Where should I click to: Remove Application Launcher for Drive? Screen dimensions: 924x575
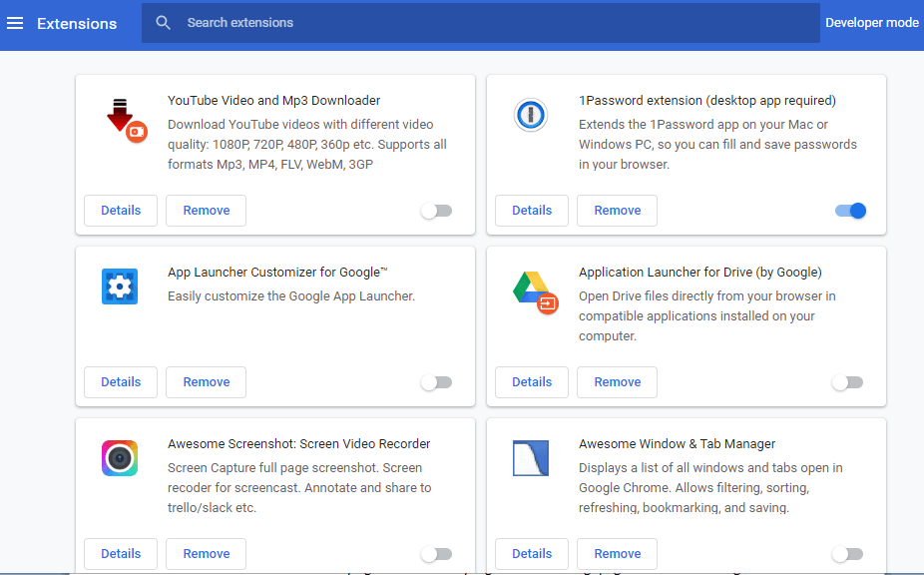click(617, 382)
